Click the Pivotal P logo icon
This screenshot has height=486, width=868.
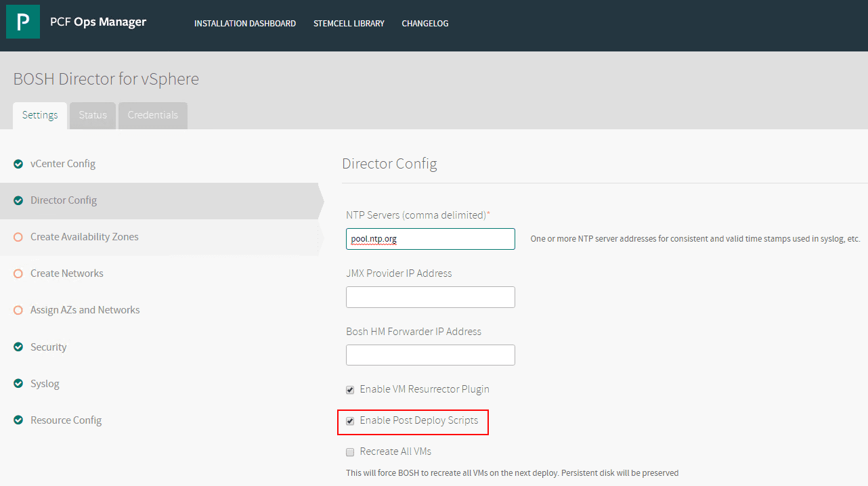point(23,22)
